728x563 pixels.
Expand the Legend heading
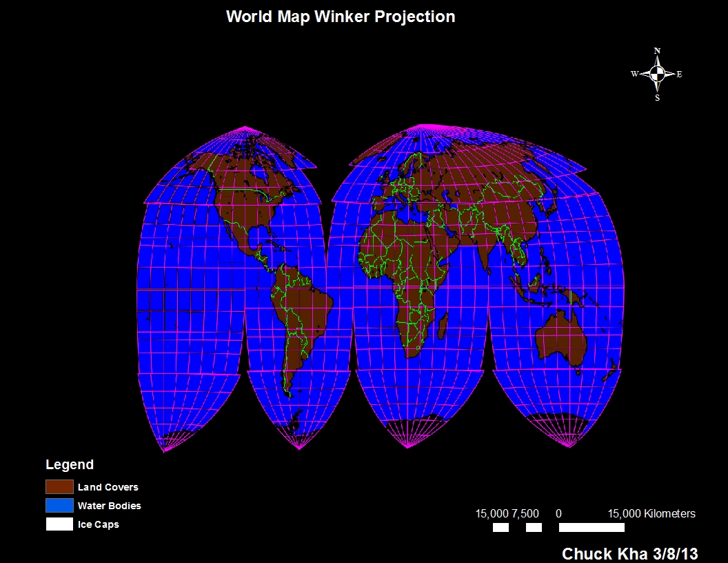(x=69, y=464)
